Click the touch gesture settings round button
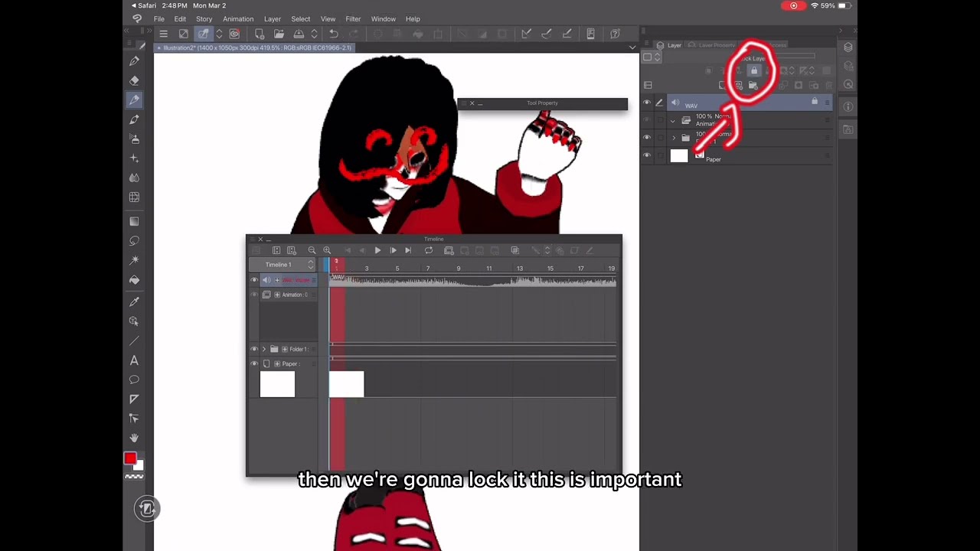Image resolution: width=980 pixels, height=551 pixels. [147, 509]
